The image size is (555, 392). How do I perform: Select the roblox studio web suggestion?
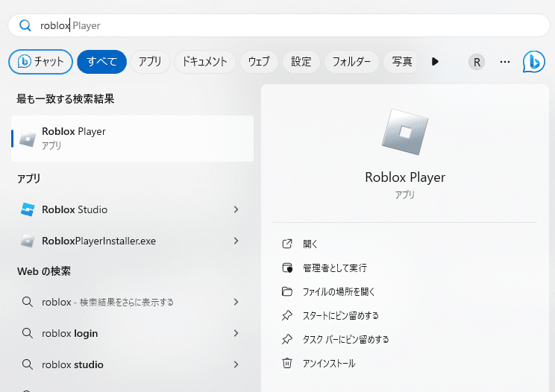(132, 364)
